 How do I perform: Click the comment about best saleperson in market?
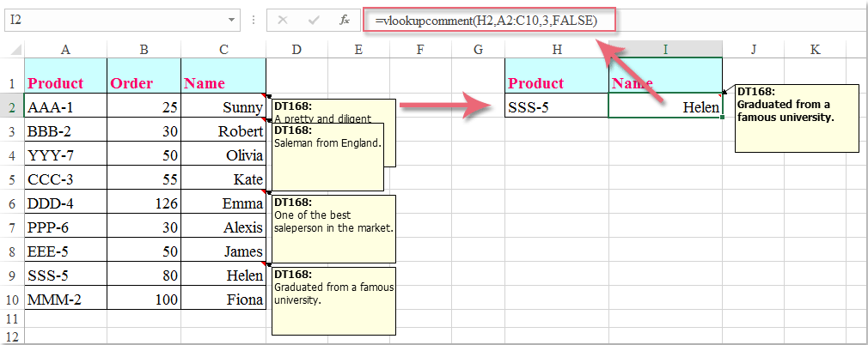tap(333, 227)
